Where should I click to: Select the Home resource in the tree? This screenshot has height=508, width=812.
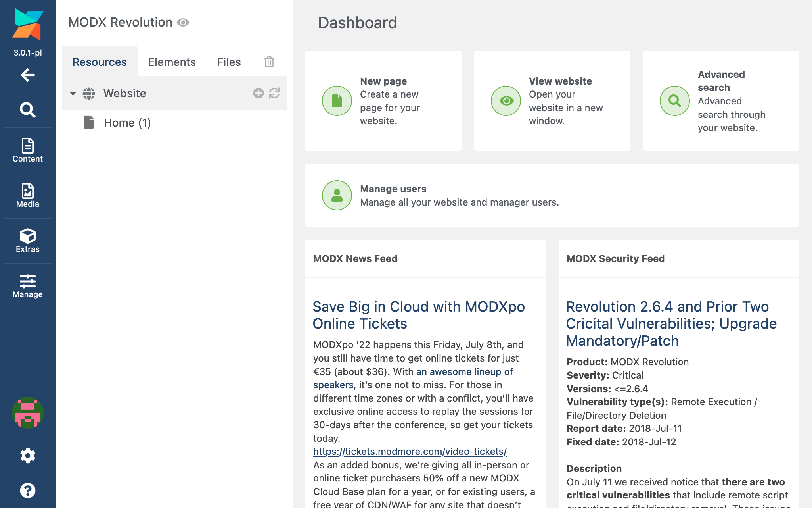tap(127, 123)
